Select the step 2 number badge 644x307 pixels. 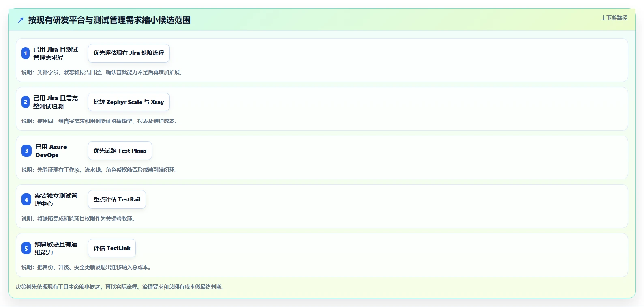[26, 102]
